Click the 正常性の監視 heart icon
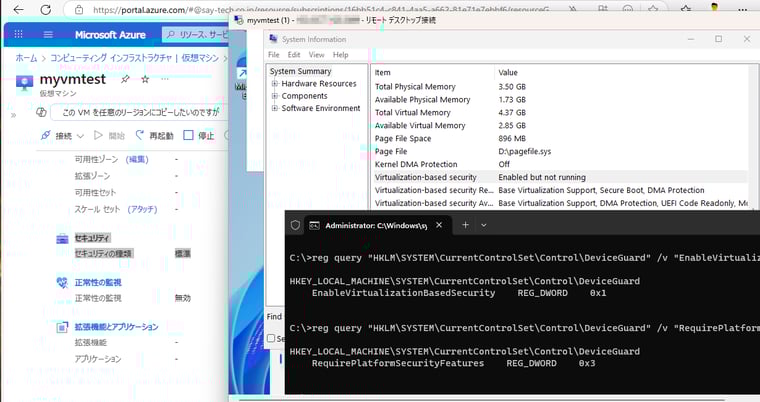760x402 pixels. coord(63,283)
